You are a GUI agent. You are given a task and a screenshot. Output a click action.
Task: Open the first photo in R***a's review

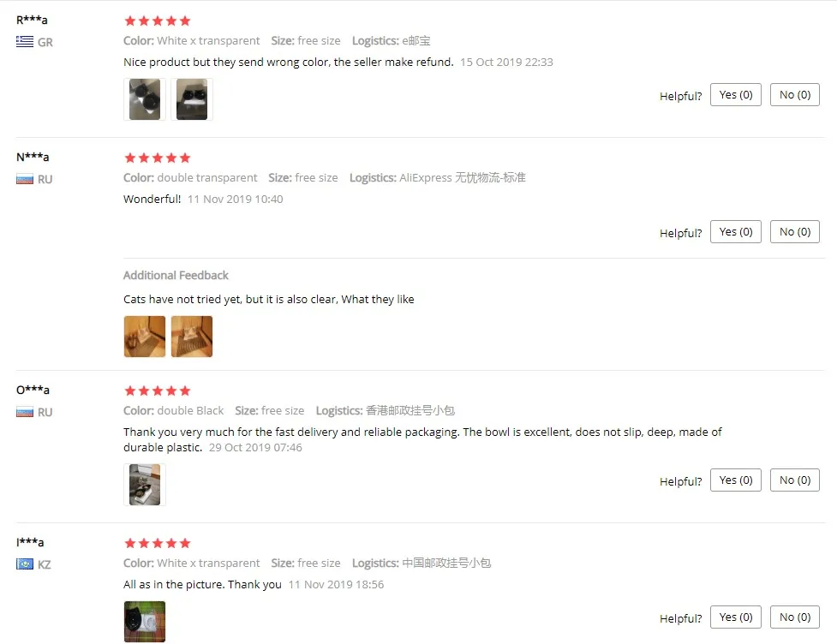(145, 99)
